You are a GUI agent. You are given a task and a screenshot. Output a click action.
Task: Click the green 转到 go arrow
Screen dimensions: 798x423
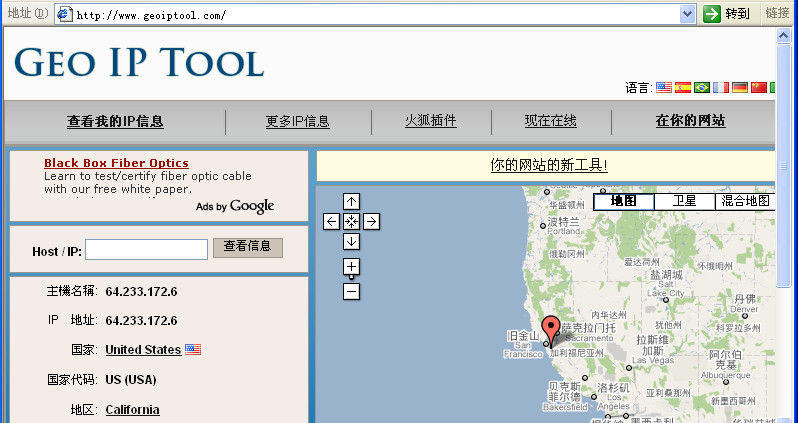pyautogui.click(x=712, y=14)
